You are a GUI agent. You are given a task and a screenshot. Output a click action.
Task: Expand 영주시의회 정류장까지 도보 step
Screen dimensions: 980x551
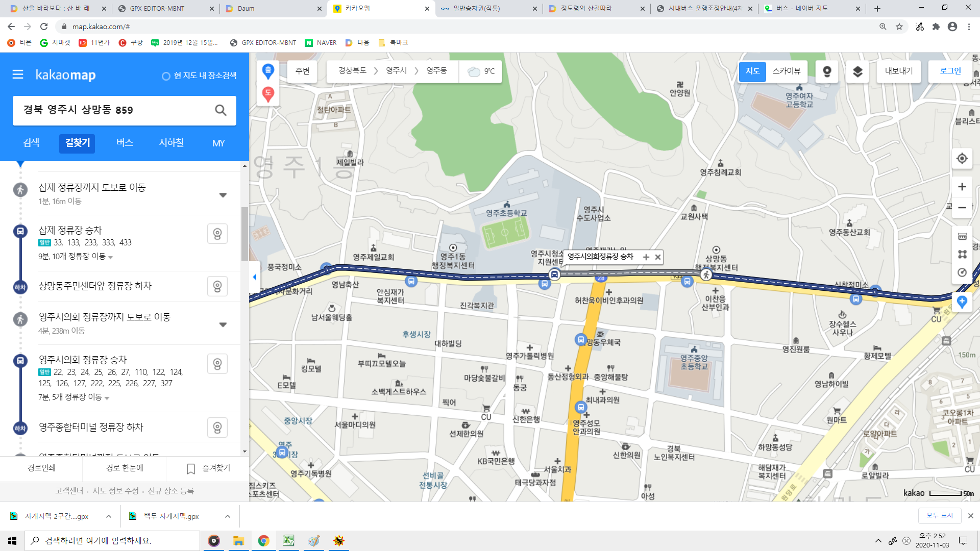coord(223,324)
